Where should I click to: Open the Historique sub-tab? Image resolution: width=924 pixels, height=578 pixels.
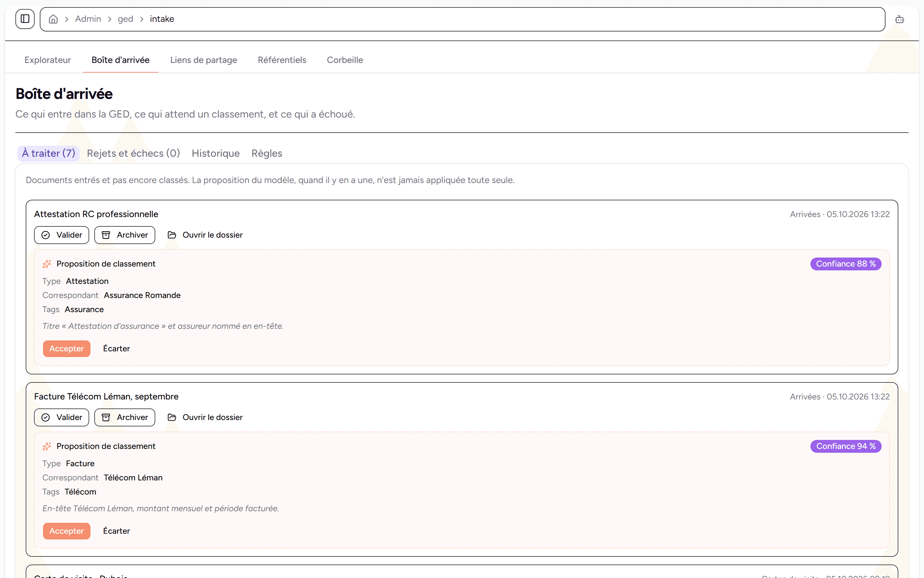point(216,153)
